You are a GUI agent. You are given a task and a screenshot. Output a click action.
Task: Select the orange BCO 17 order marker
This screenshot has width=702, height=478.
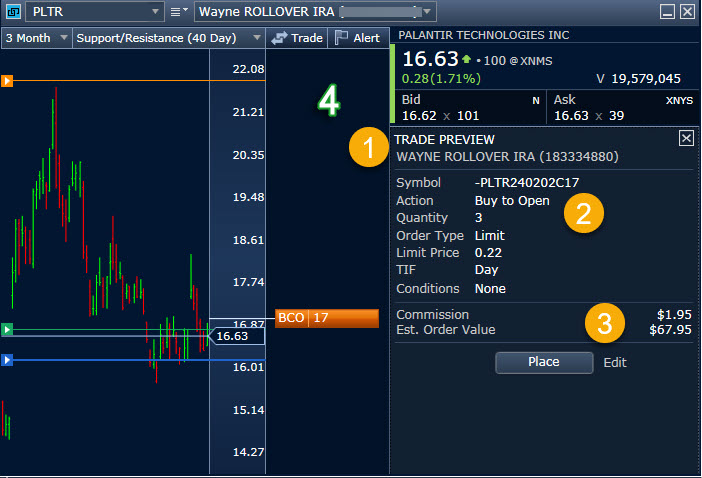[326, 318]
